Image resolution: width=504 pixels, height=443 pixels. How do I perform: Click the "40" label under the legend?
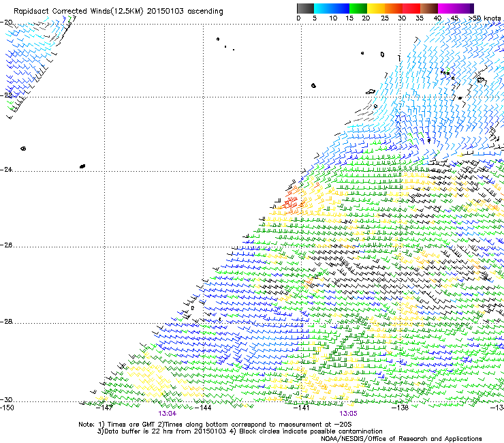437,18
